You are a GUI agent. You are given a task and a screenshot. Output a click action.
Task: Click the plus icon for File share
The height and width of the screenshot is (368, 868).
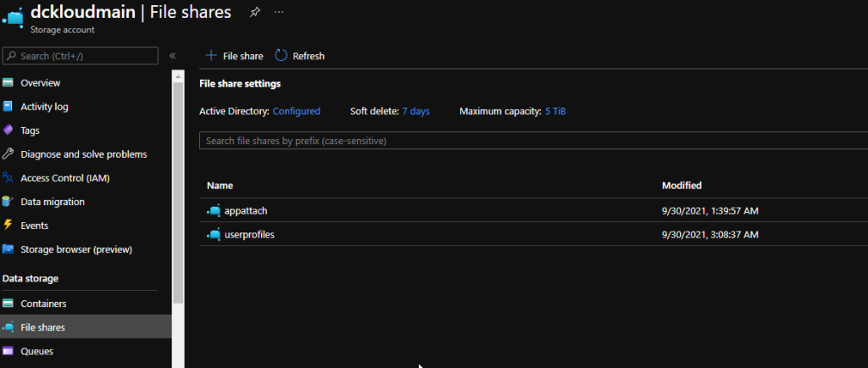tap(211, 55)
